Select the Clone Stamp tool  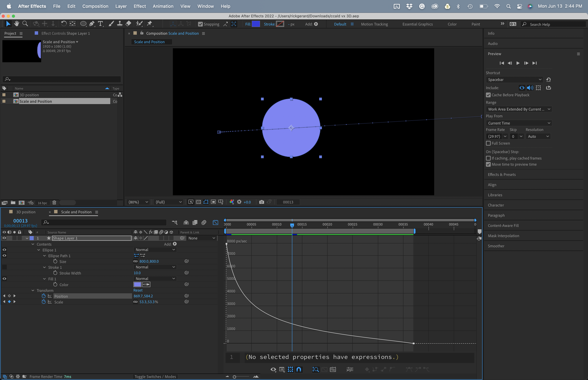click(x=120, y=23)
